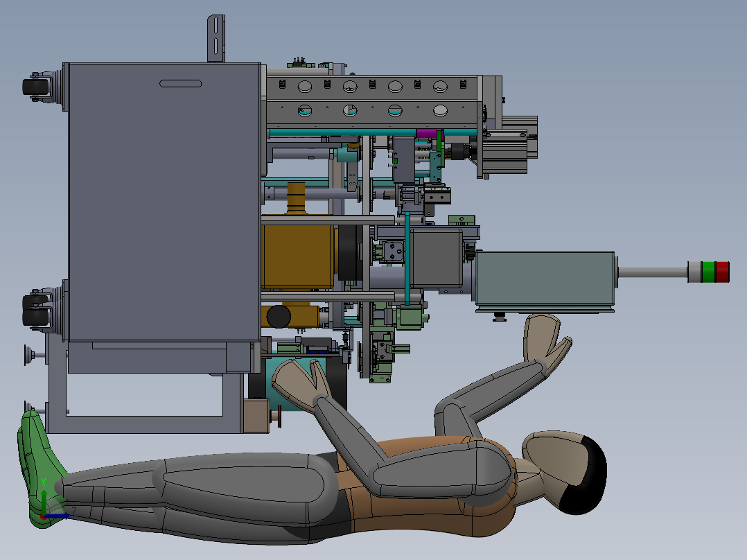Click the green Y axis label on the triad
This screenshot has height=560, width=747.
point(44,482)
